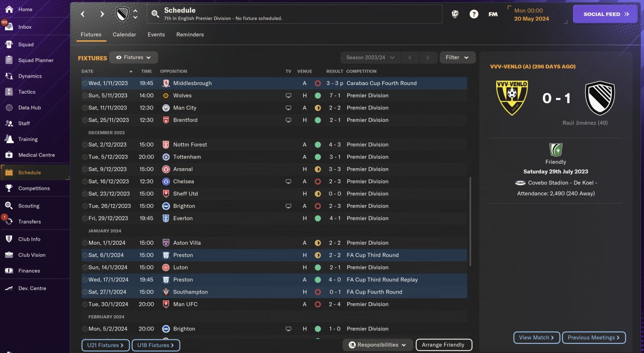Toggle reminder circle for Arsenal fixture
The width and height of the screenshot is (644, 353).
[85, 169]
